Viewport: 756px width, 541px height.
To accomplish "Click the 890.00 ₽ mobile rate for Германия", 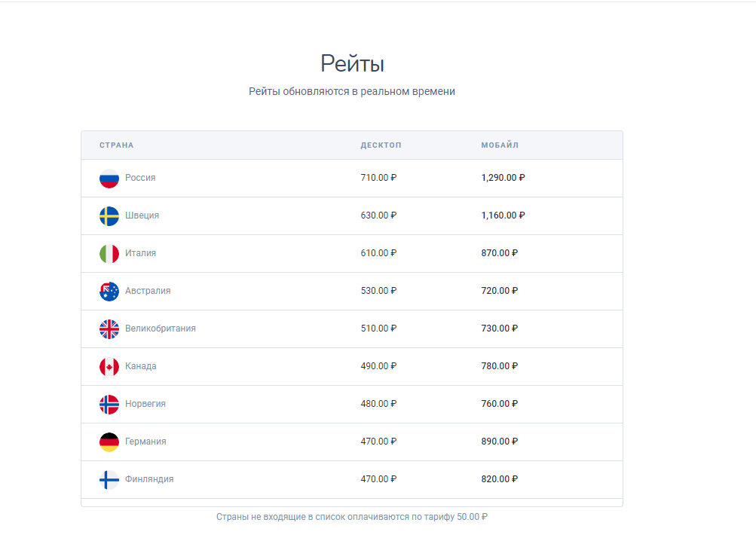I will point(500,442).
